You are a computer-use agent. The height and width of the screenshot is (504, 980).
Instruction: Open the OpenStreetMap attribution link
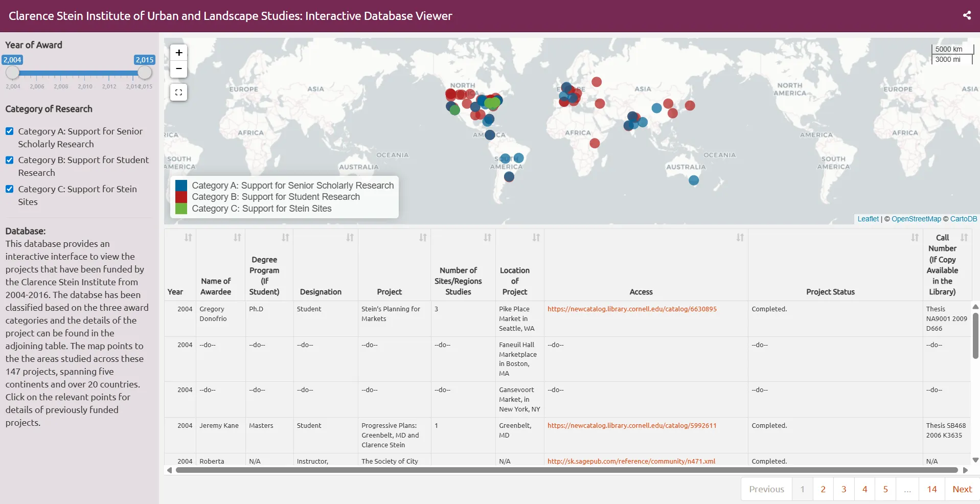(x=915, y=219)
